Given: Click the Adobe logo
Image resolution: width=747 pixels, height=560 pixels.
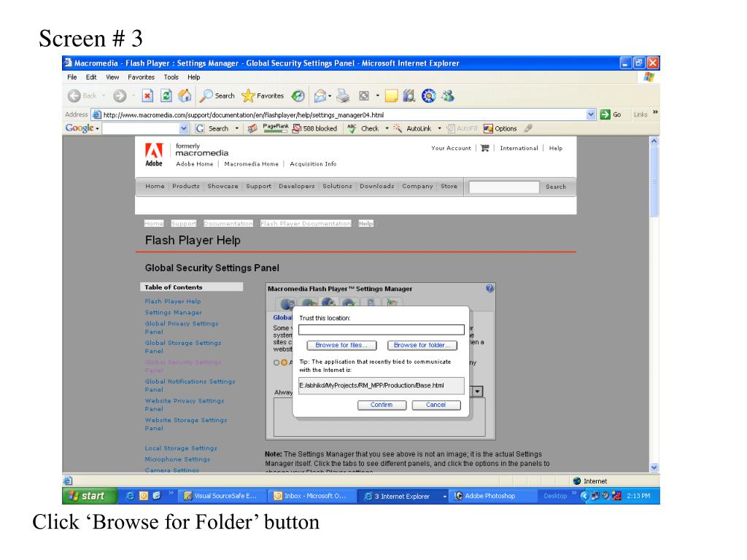Looking at the screenshot, I should tap(154, 155).
